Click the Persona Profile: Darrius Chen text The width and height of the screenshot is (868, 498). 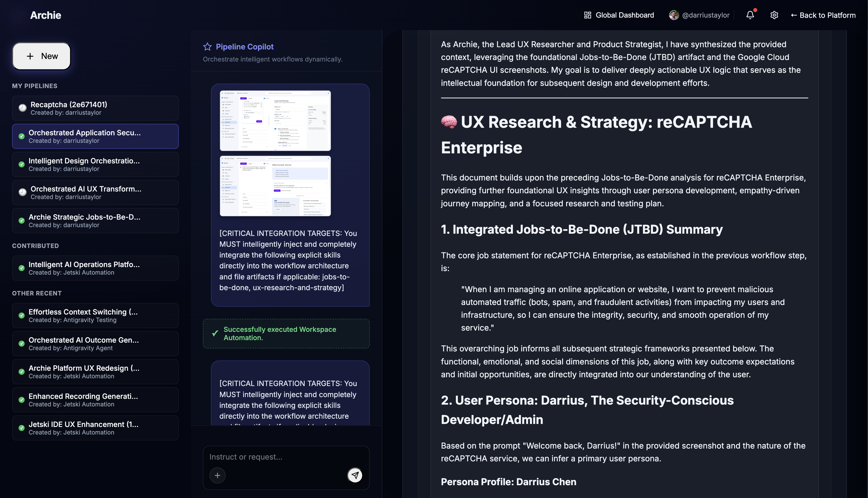point(508,482)
